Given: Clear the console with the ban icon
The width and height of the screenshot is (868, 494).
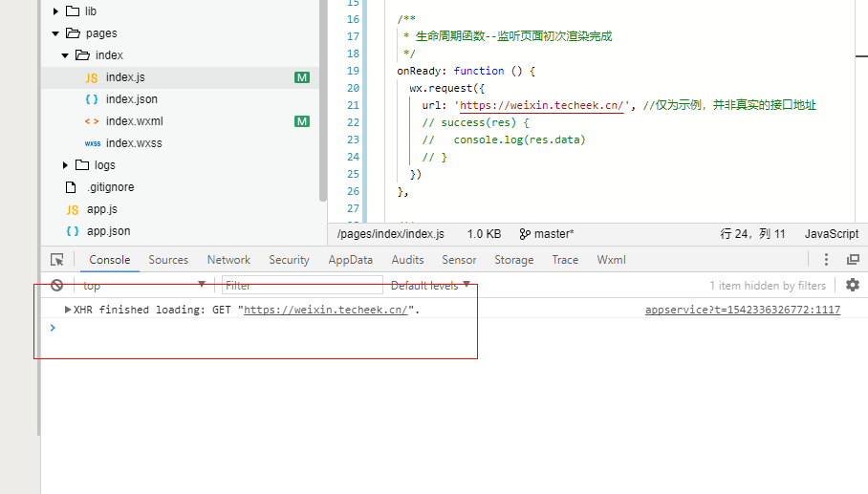Looking at the screenshot, I should [x=57, y=285].
